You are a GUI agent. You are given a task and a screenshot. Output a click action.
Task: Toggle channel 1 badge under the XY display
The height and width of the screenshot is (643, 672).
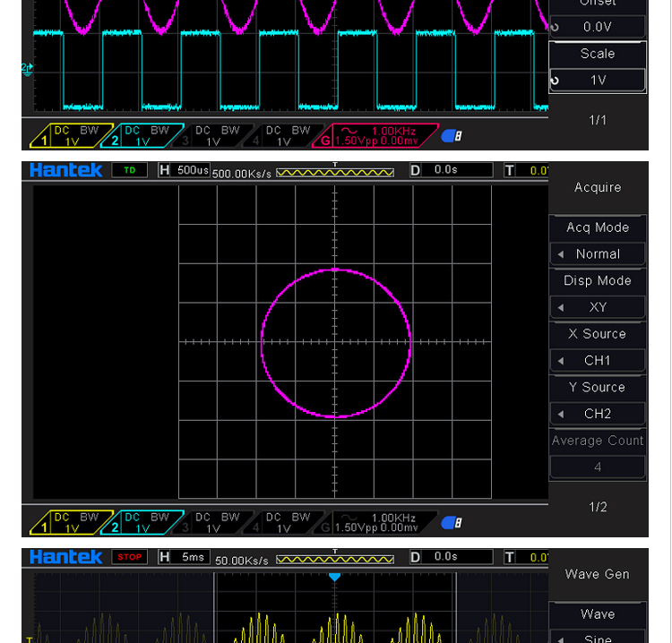(70, 523)
